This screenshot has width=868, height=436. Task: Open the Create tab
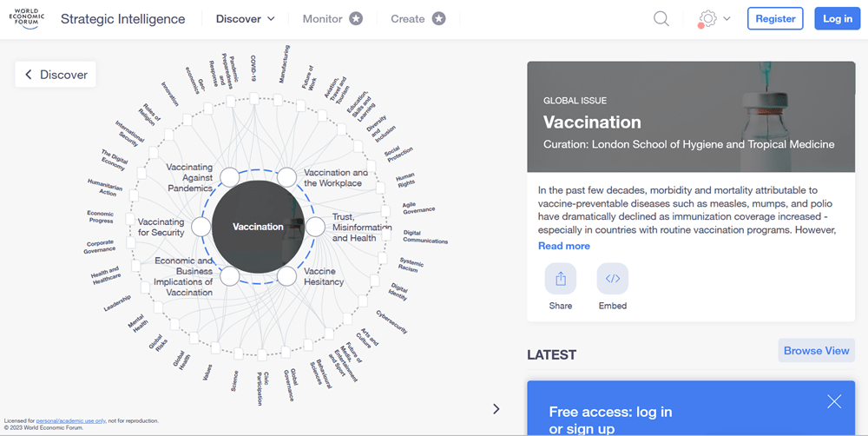click(x=408, y=19)
